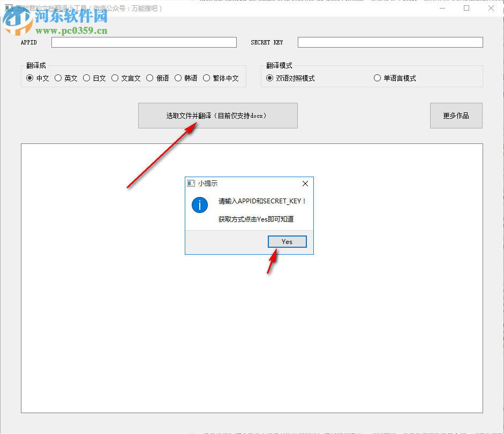Click inside the APPID input field

[144, 42]
